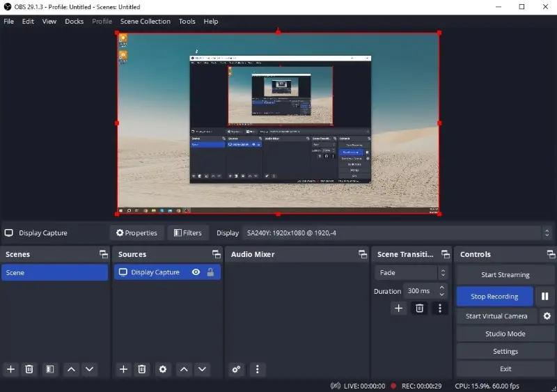Open advanced audio properties gears icon
557x392 pixels.
click(x=236, y=369)
